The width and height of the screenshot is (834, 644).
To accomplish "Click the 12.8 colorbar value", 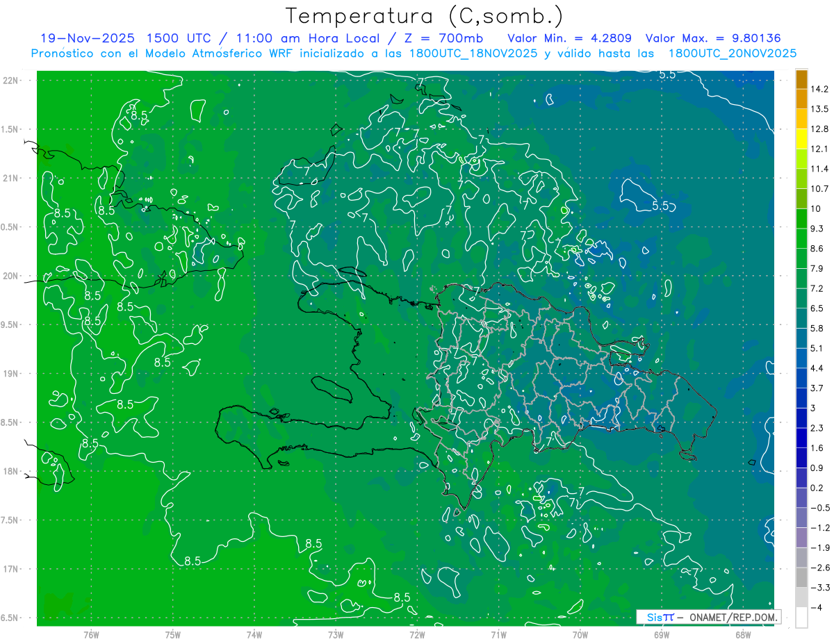I will (x=819, y=129).
